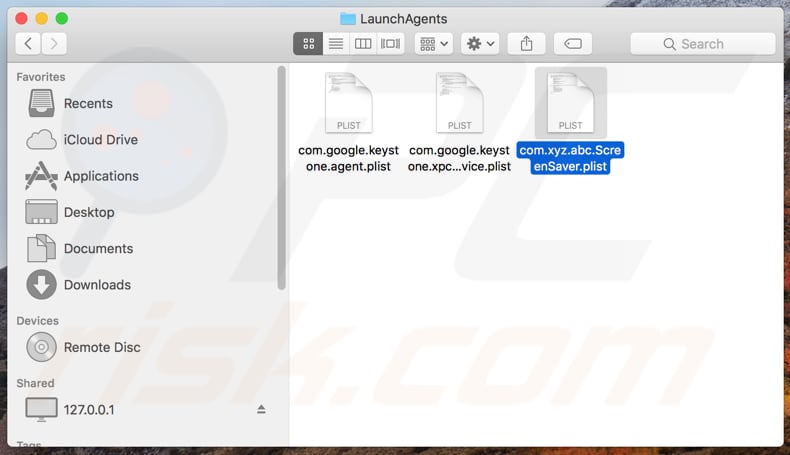Go forward with the right chevron button
790x455 pixels.
tap(53, 44)
